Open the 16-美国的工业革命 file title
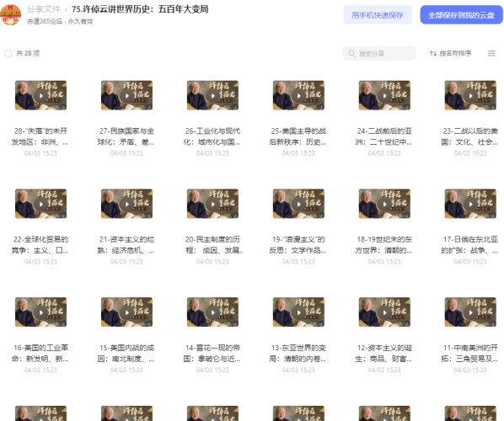 [40, 353]
